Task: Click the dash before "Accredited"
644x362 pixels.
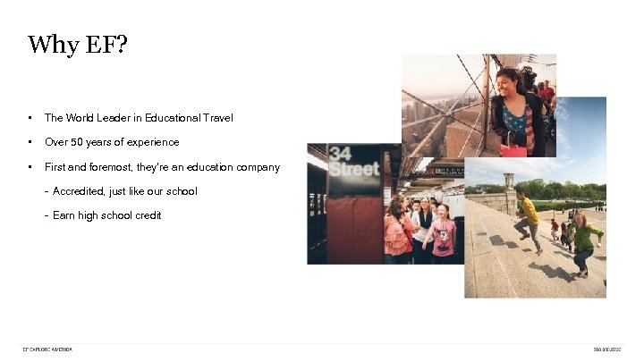Action: click(x=47, y=191)
